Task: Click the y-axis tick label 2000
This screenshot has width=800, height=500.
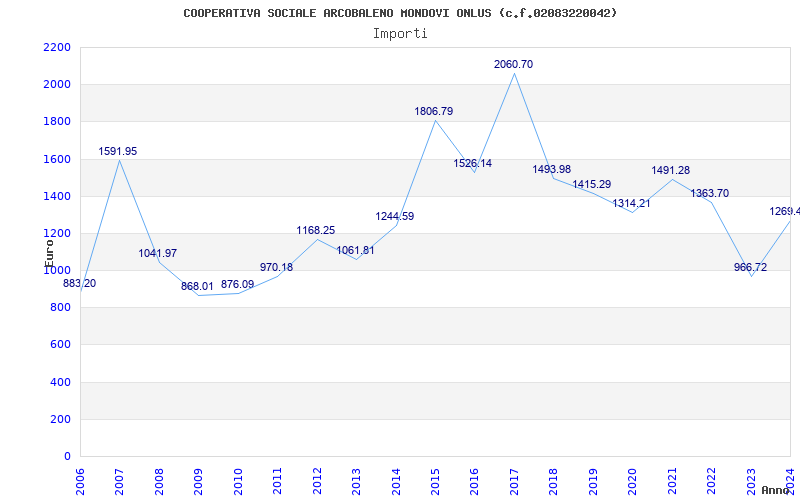Action: (57, 85)
